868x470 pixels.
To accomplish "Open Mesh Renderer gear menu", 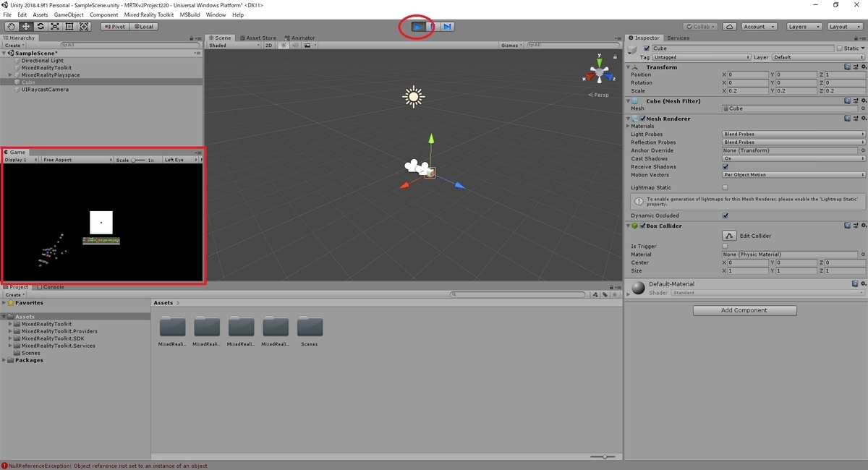I will point(862,119).
